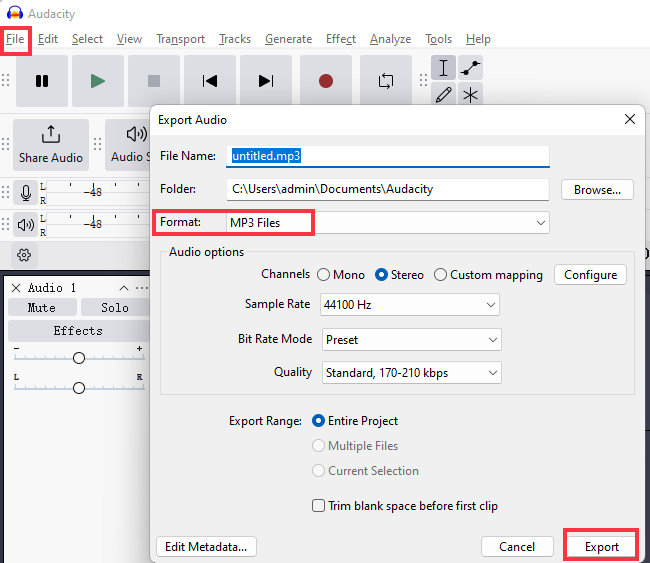Click the Browse... button
This screenshot has width=650, height=563.
tap(597, 190)
